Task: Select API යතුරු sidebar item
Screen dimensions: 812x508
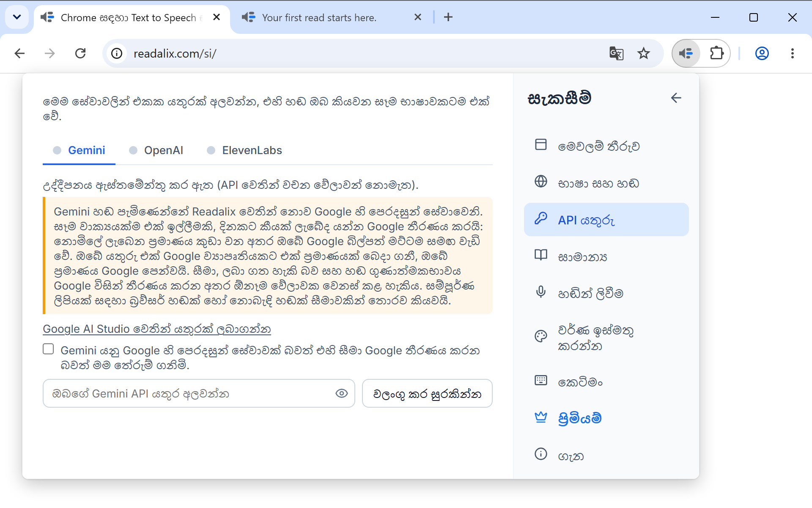Action: coord(606,220)
